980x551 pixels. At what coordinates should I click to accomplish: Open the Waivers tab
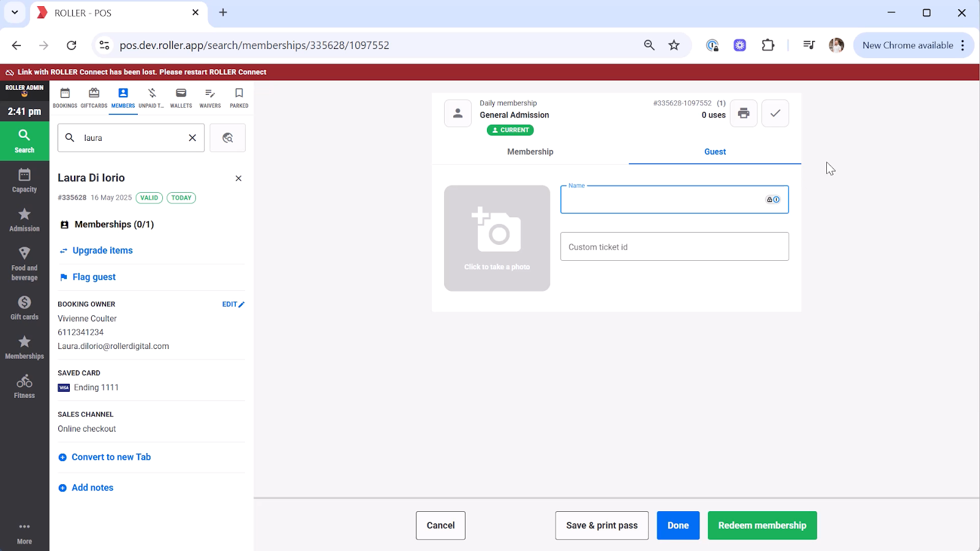pyautogui.click(x=210, y=97)
